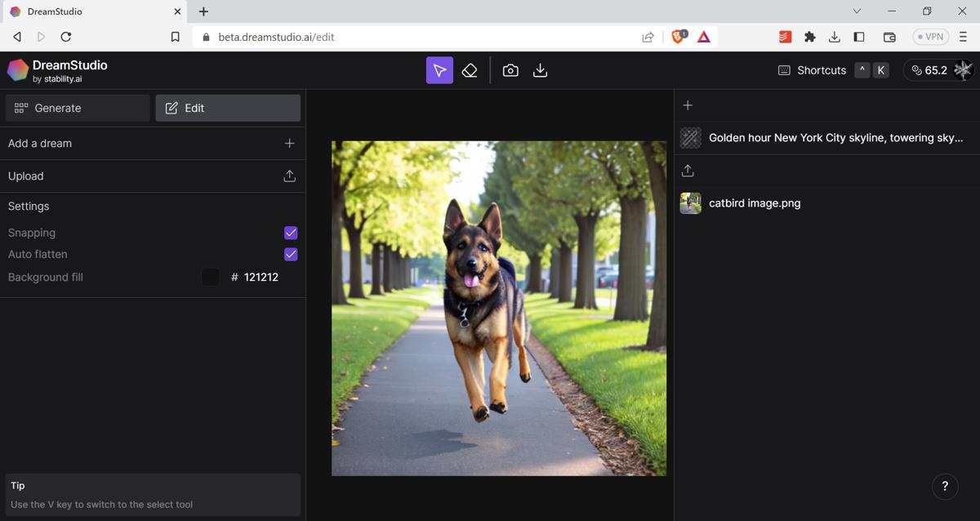Open Shortcuts via the keyboard icon
Viewport: 980px width, 521px height.
(784, 70)
